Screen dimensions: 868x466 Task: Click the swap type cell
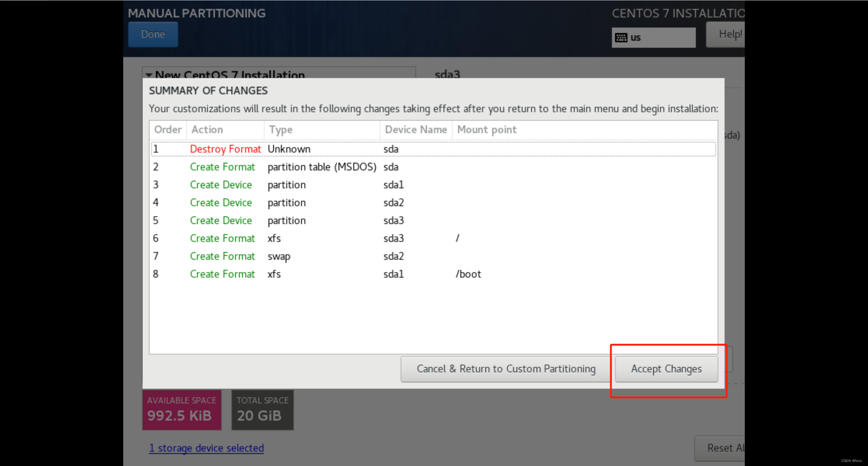click(279, 257)
